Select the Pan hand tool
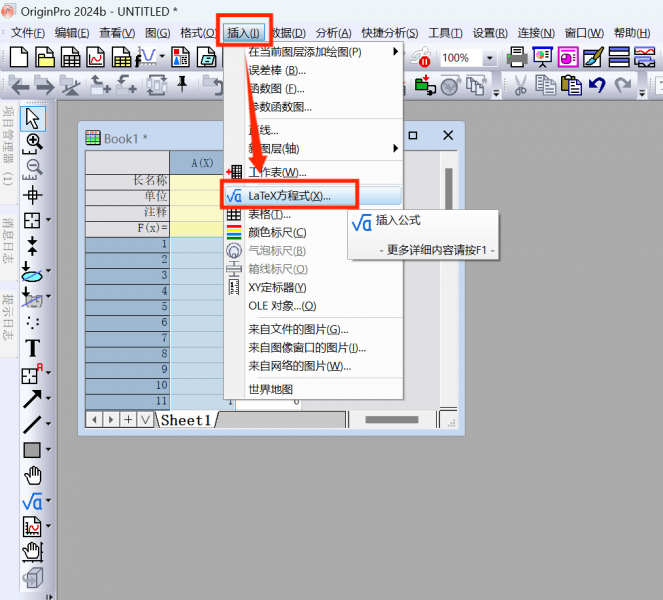 (33, 475)
